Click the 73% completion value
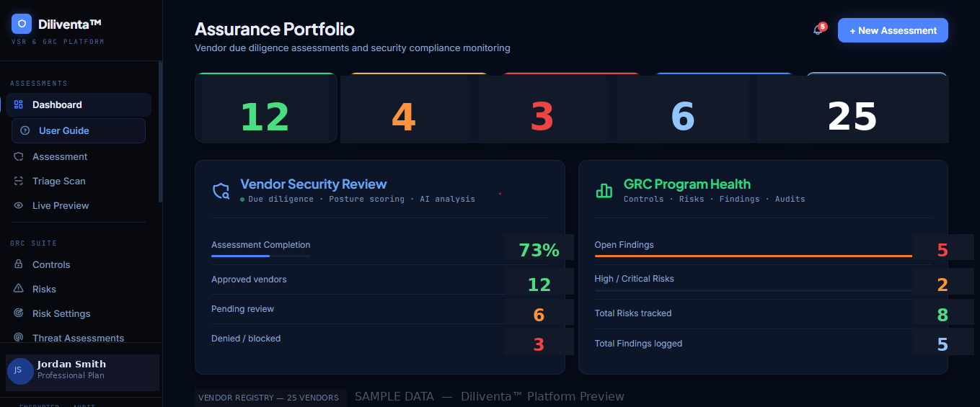Image resolution: width=980 pixels, height=407 pixels. [539, 250]
